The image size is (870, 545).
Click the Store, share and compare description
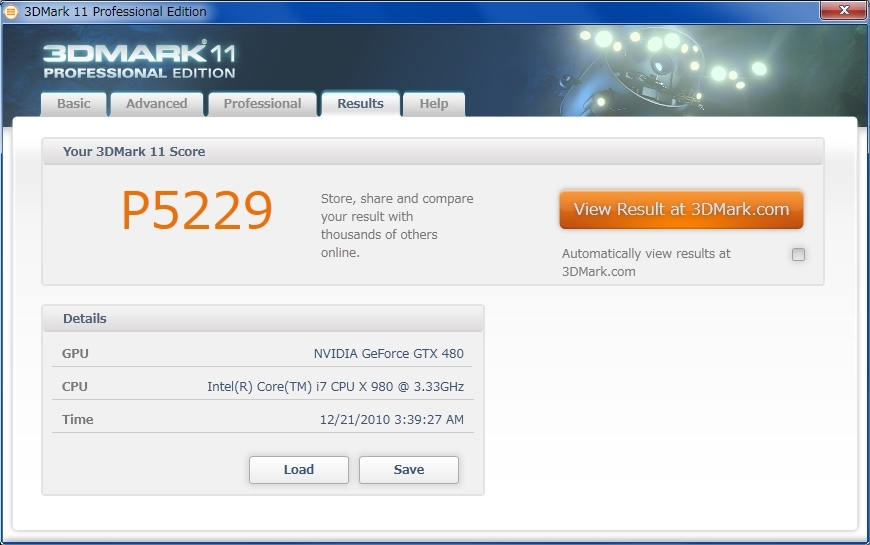(397, 225)
